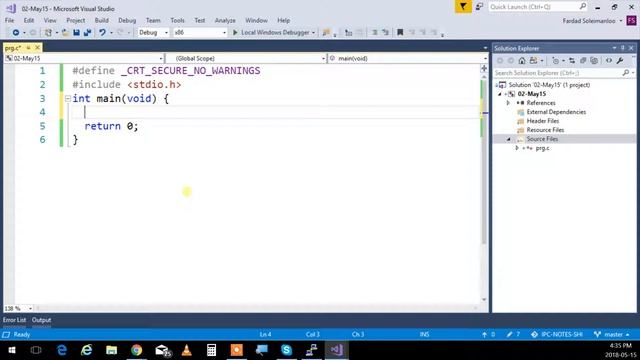Save prg.c with the Save icon
This screenshot has height=360, width=640.
coord(76,32)
